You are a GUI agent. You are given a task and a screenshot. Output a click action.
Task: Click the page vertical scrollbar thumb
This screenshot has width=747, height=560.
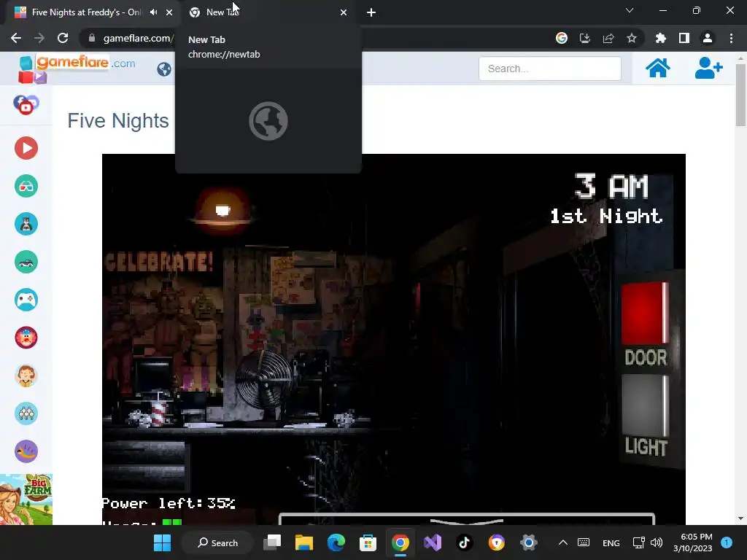740,94
